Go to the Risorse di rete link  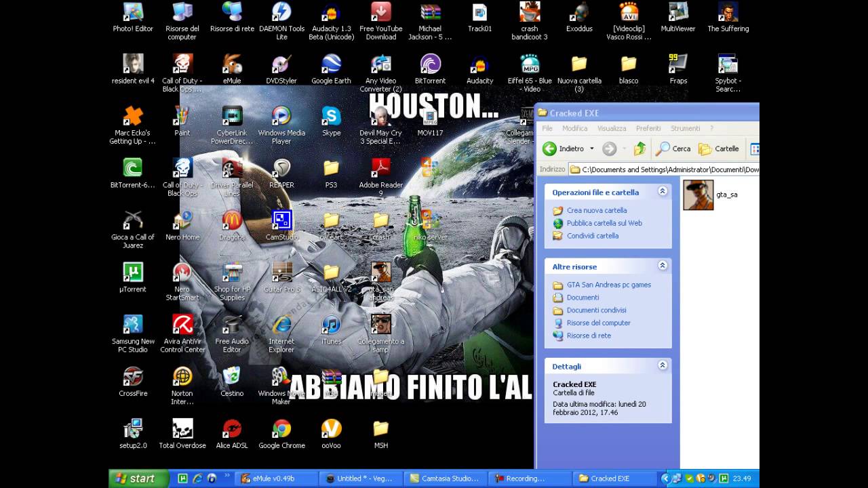(x=589, y=335)
